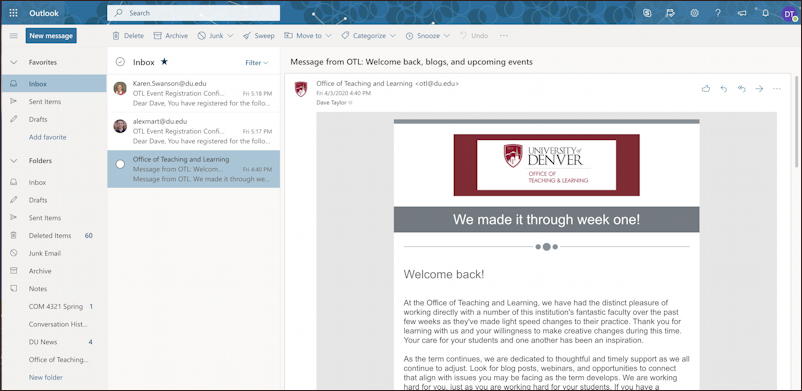802x391 pixels.
Task: Collapse the Favorites section
Action: tap(14, 62)
